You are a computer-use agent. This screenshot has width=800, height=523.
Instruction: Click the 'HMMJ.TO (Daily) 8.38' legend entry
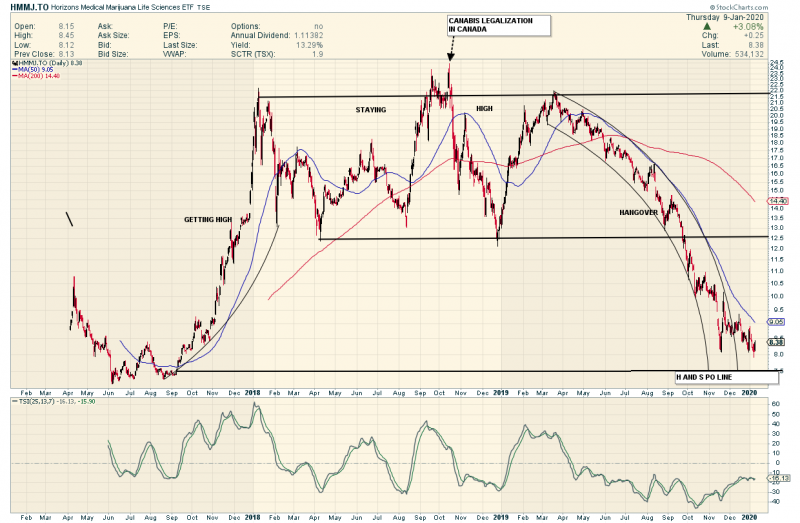(x=47, y=63)
